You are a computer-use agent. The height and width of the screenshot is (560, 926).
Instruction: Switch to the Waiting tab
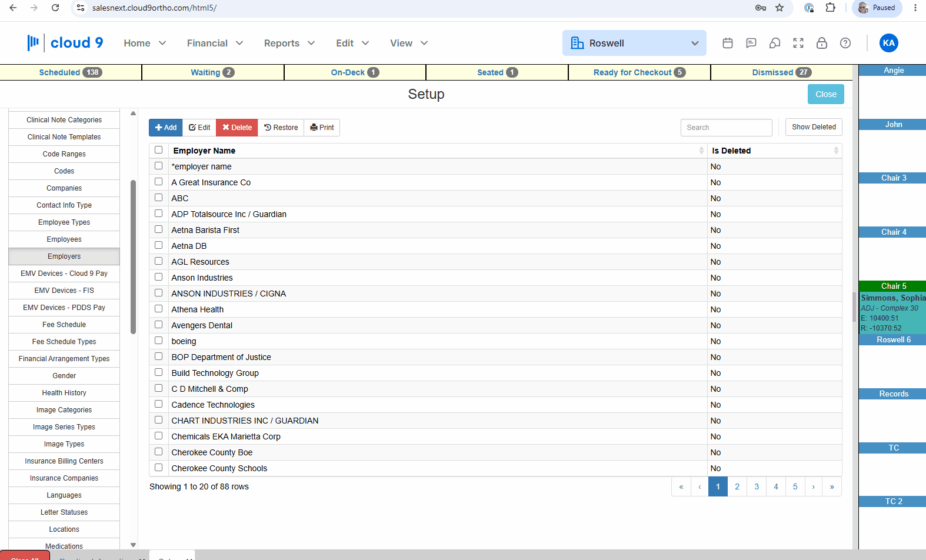tap(212, 72)
